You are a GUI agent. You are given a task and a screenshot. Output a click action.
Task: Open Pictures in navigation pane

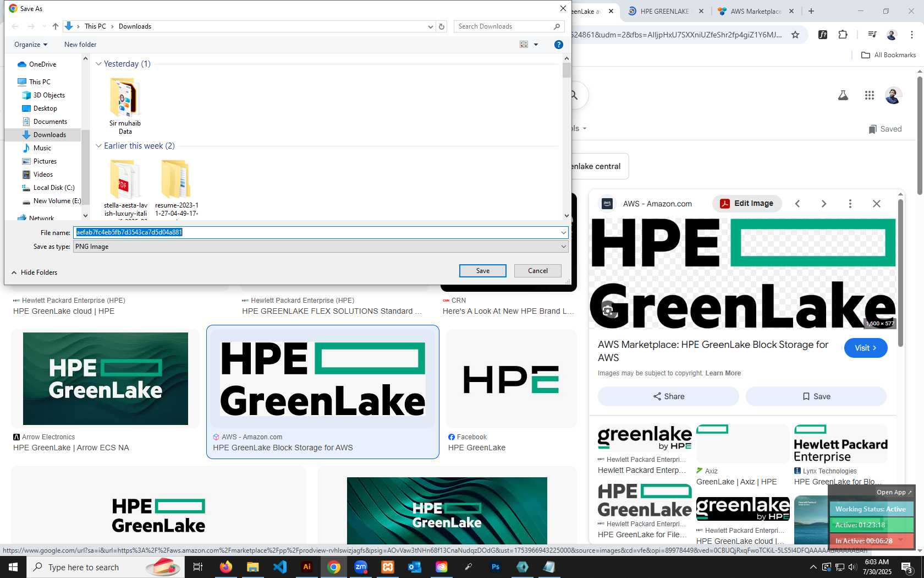coord(45,161)
